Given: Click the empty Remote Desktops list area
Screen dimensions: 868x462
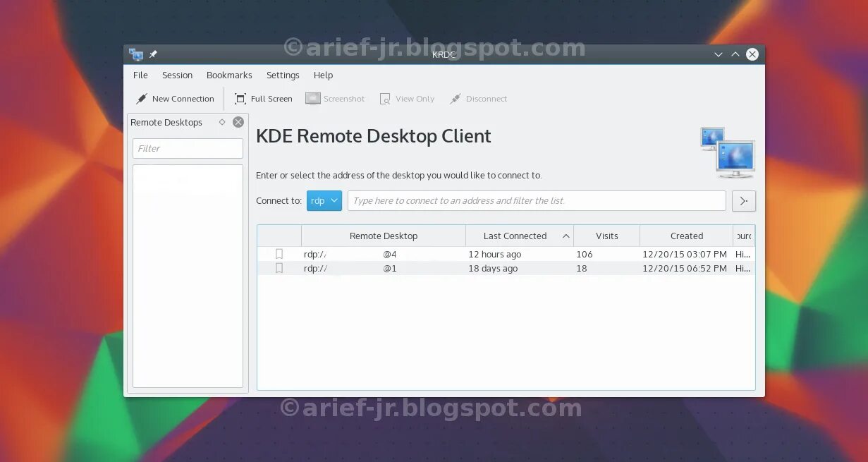Looking at the screenshot, I should (188, 276).
